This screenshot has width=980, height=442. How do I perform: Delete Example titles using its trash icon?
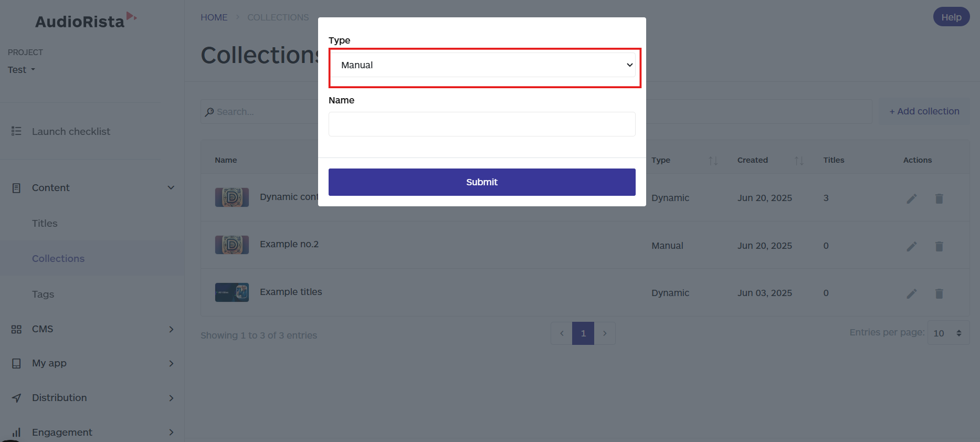click(x=939, y=293)
